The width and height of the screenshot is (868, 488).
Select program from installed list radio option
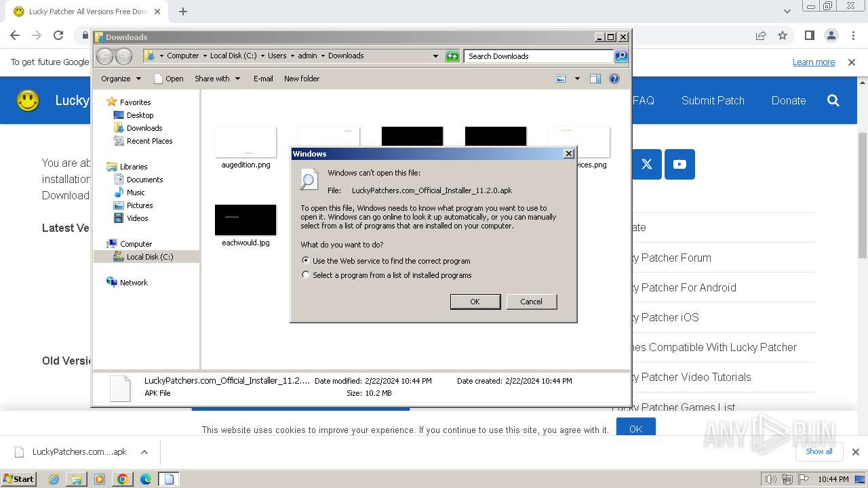tap(306, 274)
